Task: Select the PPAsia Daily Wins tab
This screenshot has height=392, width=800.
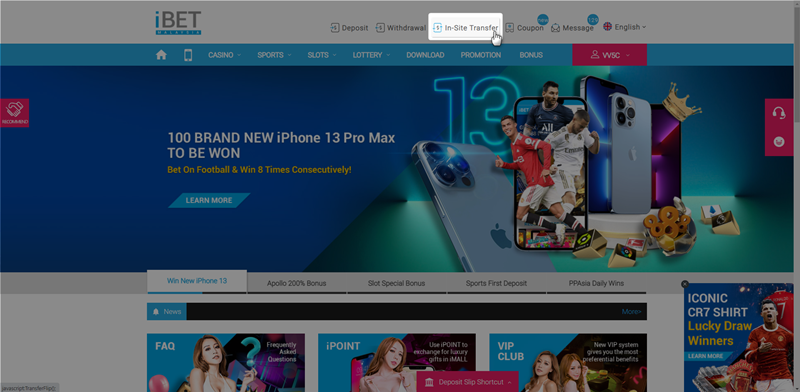Action: [x=596, y=283]
